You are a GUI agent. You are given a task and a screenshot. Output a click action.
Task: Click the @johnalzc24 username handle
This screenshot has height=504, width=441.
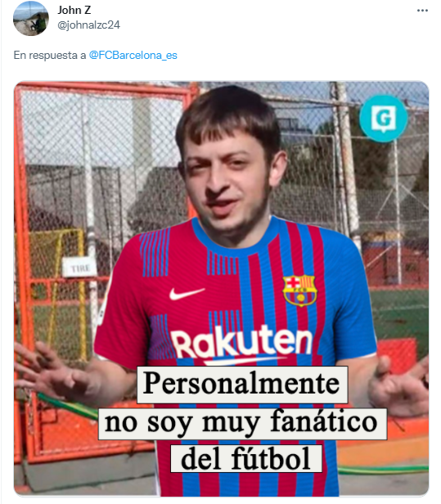point(88,25)
